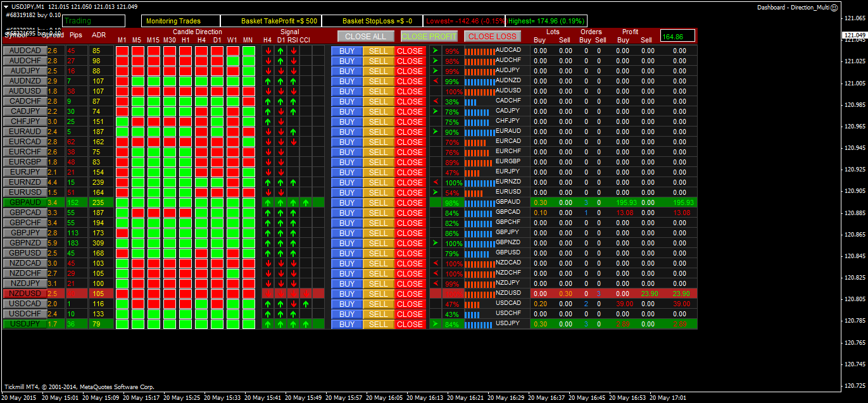Click CLOSE in the USDJPY row
Image resolution: width=868 pixels, height=403 pixels.
[x=410, y=325]
